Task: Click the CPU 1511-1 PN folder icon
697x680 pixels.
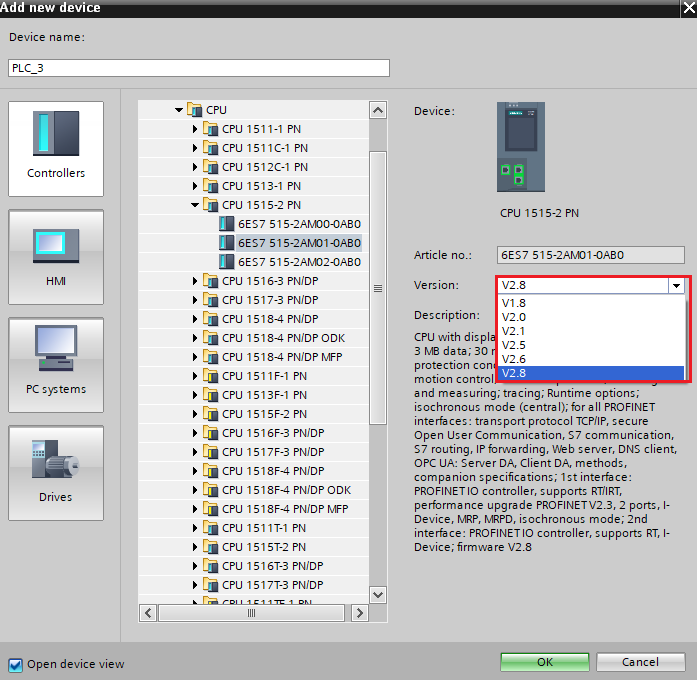Action: pyautogui.click(x=210, y=129)
